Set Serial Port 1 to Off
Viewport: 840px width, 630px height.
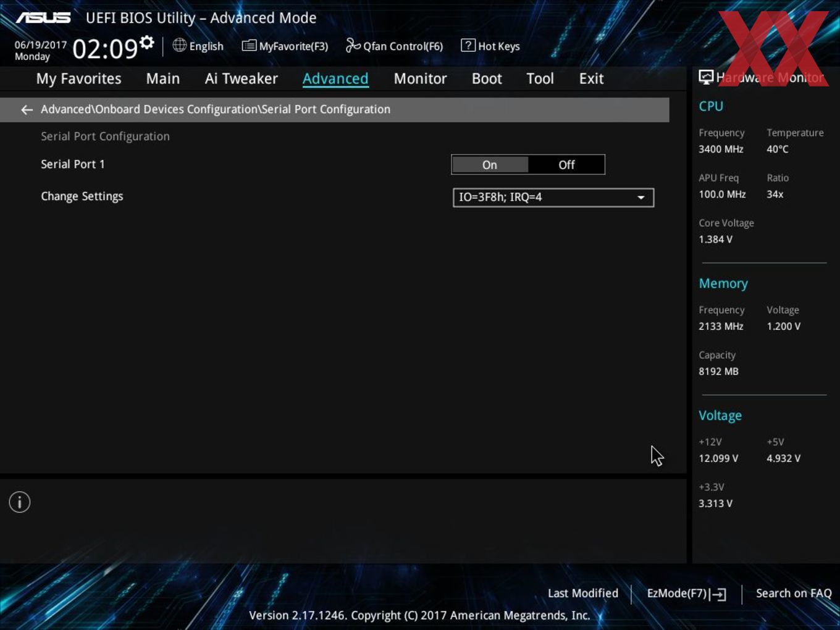[566, 165]
